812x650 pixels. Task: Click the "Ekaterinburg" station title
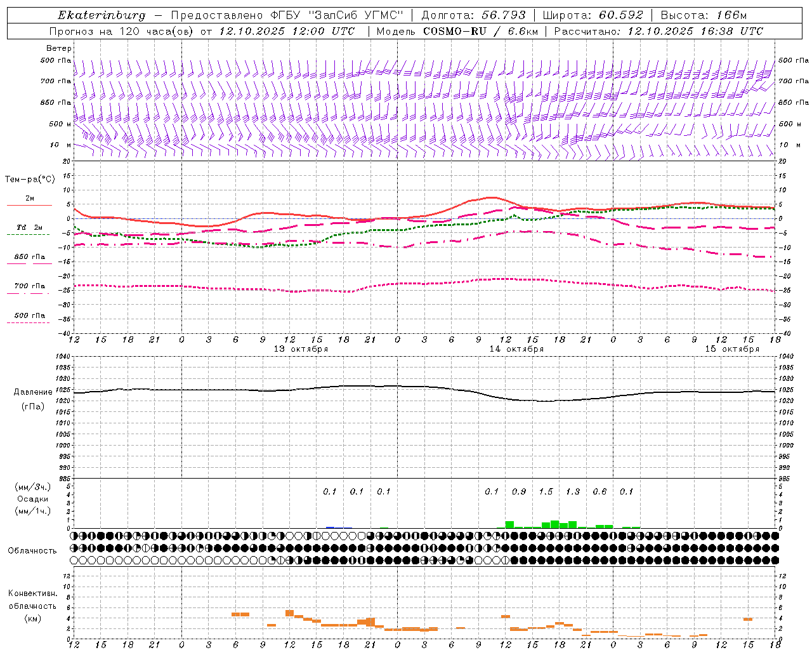pyautogui.click(x=101, y=15)
